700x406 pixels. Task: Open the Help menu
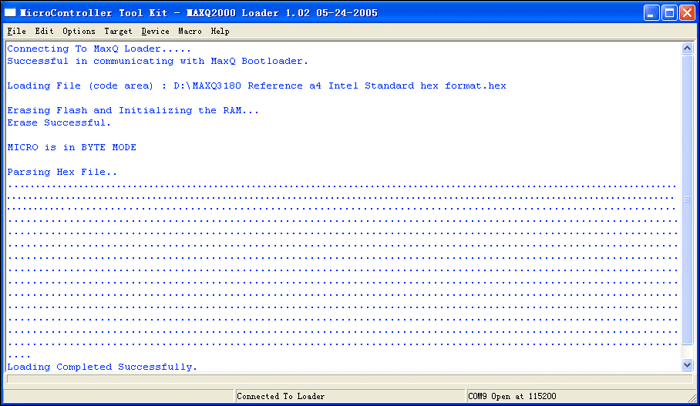click(220, 31)
